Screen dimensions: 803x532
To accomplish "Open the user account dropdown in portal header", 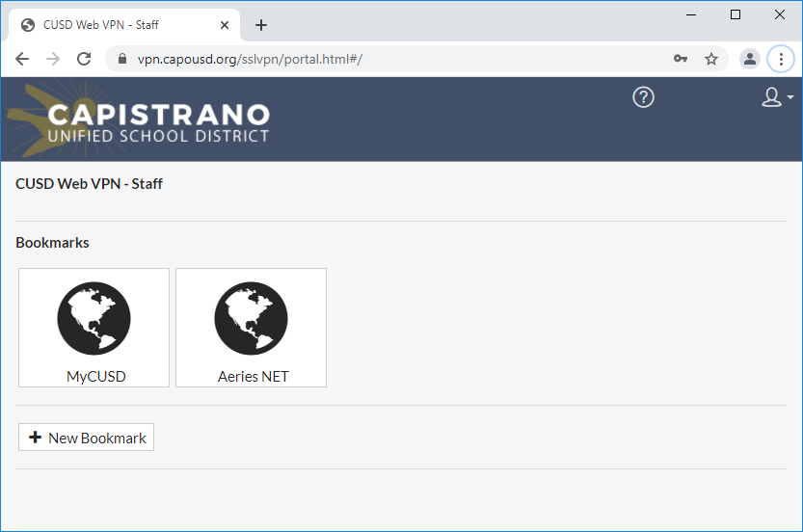I will (x=777, y=96).
